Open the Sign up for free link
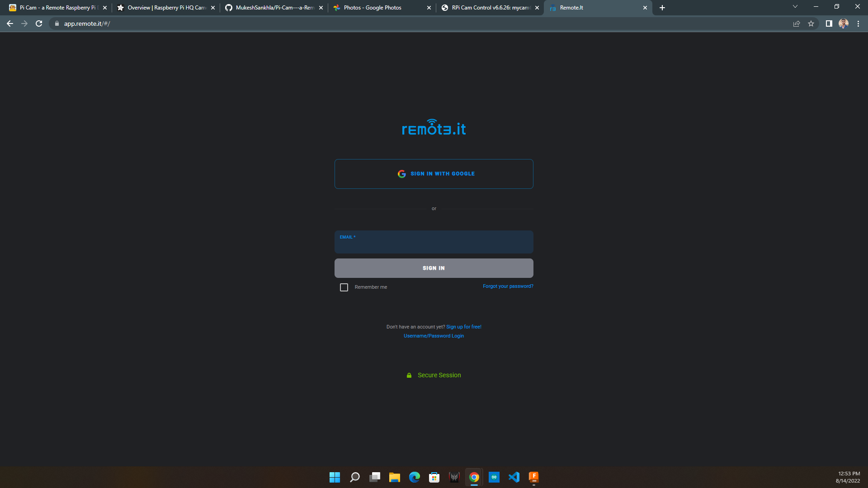This screenshot has height=488, width=868. 464,327
